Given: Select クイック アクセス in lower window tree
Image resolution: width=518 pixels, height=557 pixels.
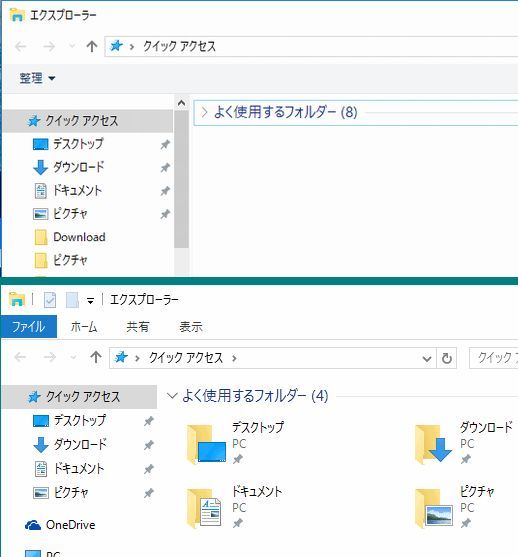Looking at the screenshot, I should pos(80,397).
